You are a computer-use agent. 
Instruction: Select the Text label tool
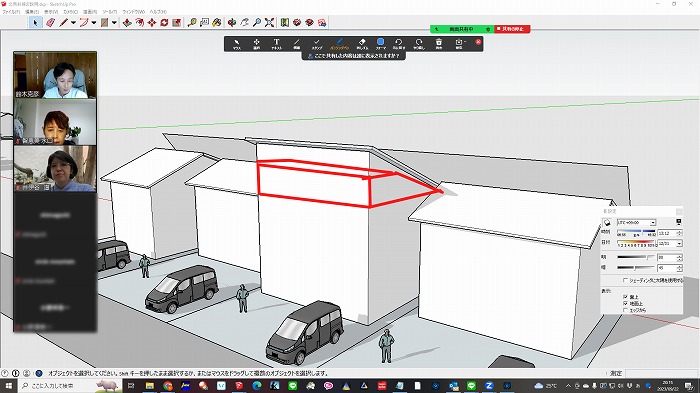[x=204, y=22]
